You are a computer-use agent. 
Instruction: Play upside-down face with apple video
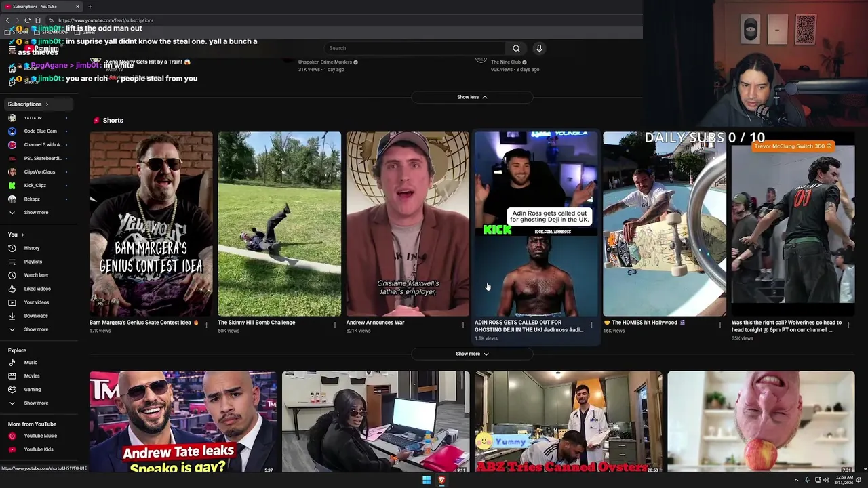tap(761, 421)
